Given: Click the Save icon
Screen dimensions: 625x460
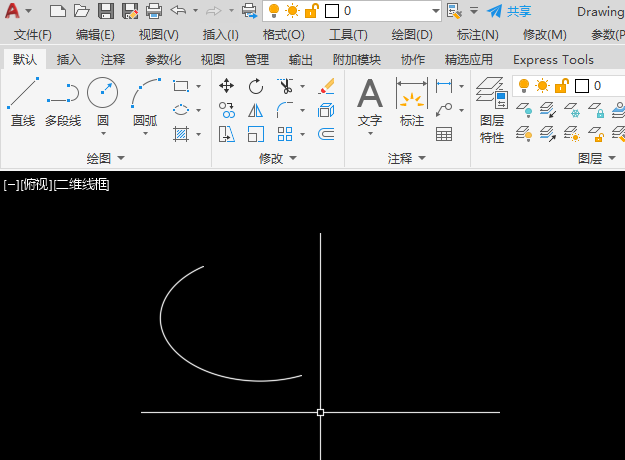Looking at the screenshot, I should 106,11.
